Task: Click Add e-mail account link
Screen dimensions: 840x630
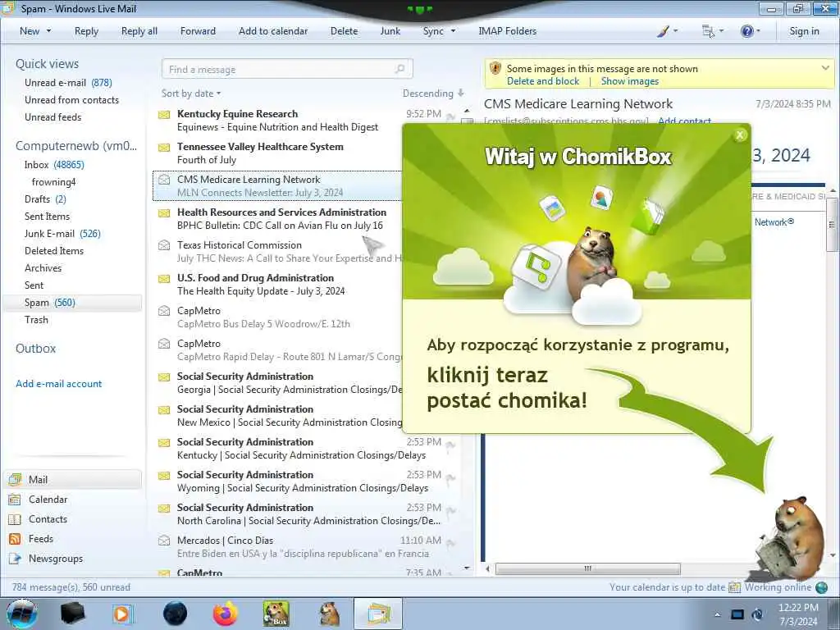Action: click(59, 384)
